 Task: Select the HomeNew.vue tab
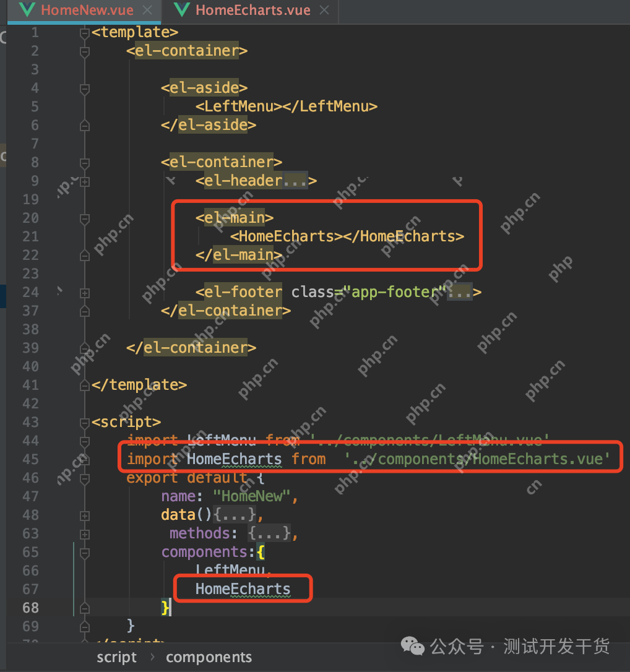85,11
